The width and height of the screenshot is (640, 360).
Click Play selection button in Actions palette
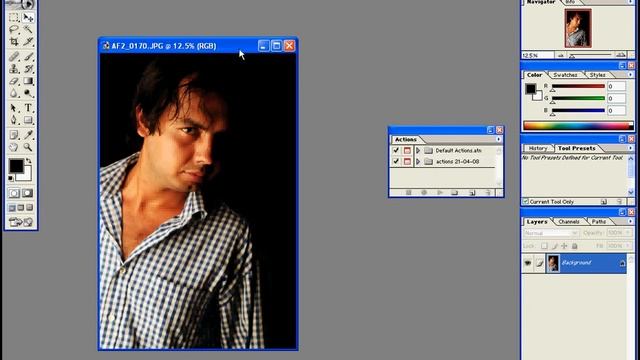(x=440, y=193)
